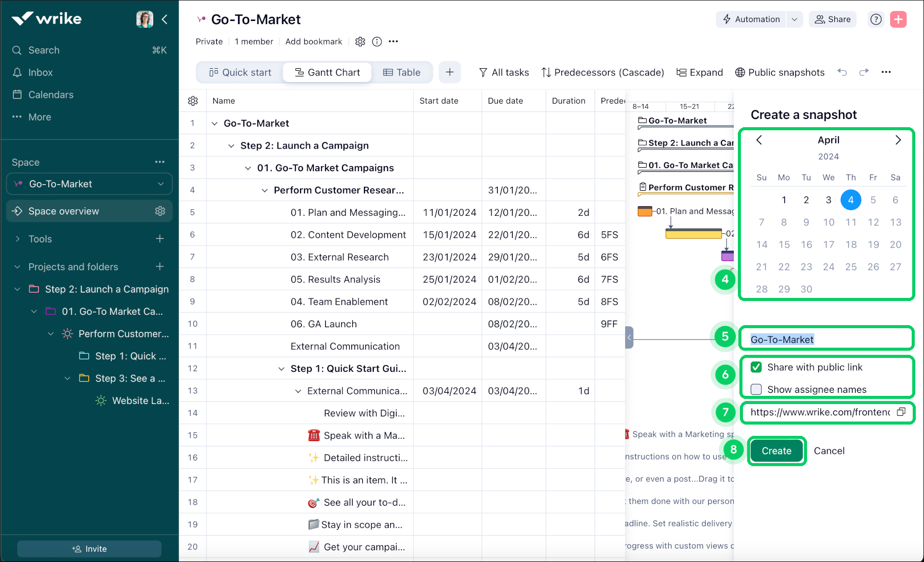Click the copy link icon beside the snapshot URL
This screenshot has height=562, width=924.
tap(901, 412)
